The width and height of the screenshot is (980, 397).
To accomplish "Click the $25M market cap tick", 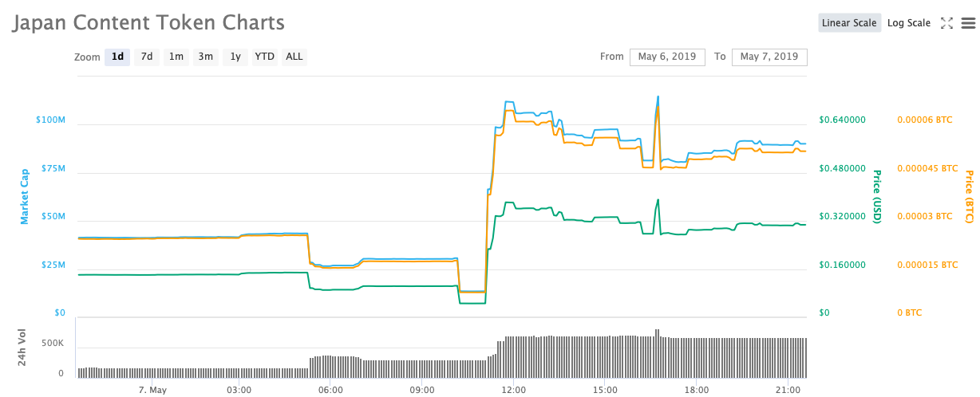I will point(53,265).
